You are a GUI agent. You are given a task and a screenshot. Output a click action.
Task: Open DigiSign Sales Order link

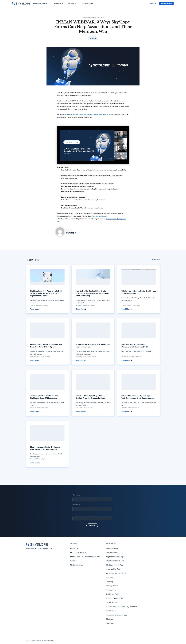click(115, 598)
